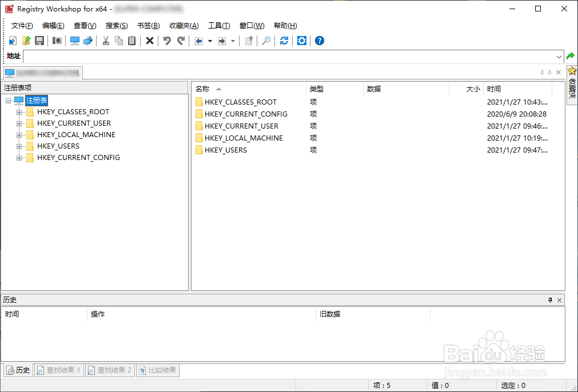This screenshot has height=392, width=578.
Task: Open the 编辑(E) menu
Action: (53, 25)
